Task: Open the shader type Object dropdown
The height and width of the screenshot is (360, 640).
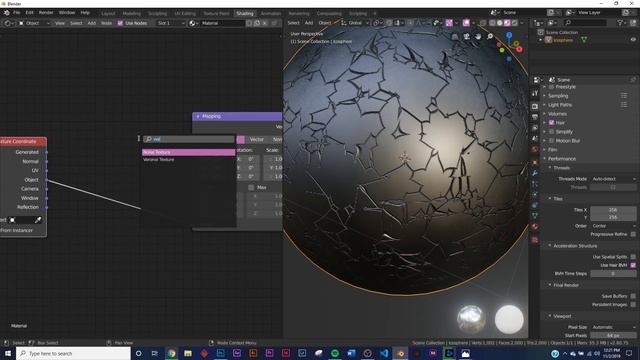Action: click(34, 23)
